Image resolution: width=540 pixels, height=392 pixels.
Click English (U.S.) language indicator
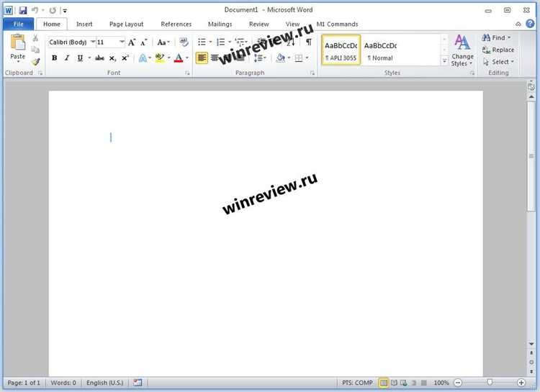104,383
